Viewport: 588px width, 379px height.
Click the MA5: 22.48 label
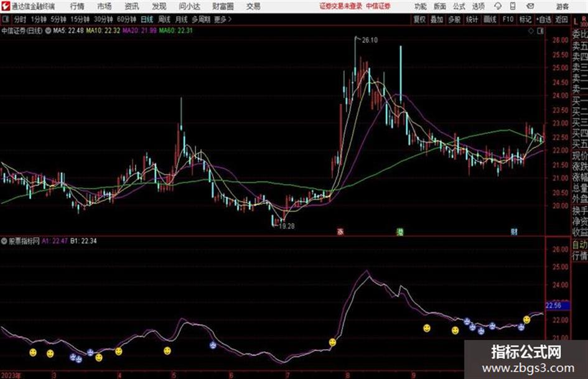coord(68,30)
